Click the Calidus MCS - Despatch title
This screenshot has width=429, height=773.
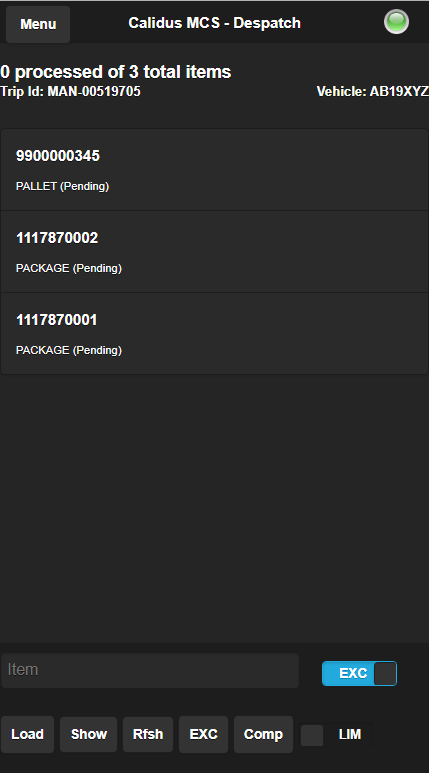214,23
